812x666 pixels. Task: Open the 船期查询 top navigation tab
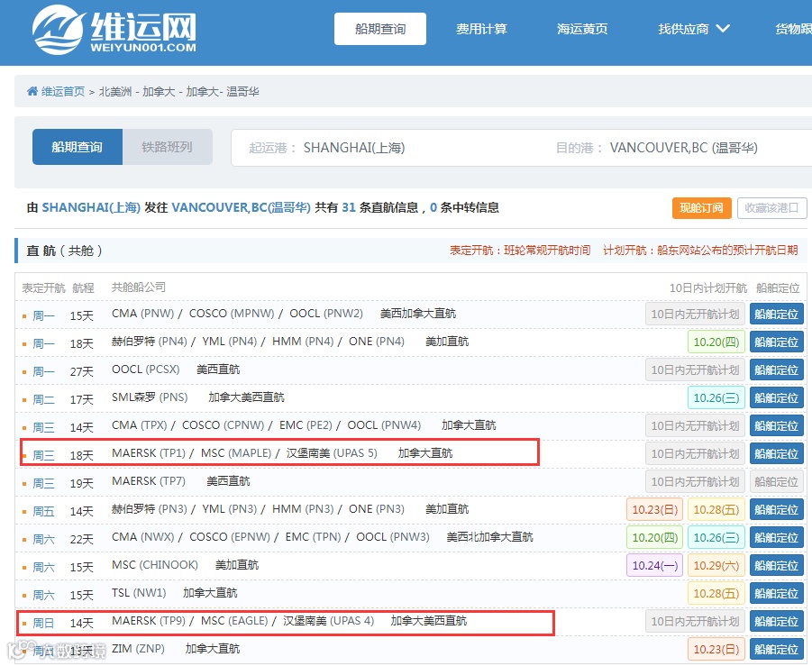[380, 29]
